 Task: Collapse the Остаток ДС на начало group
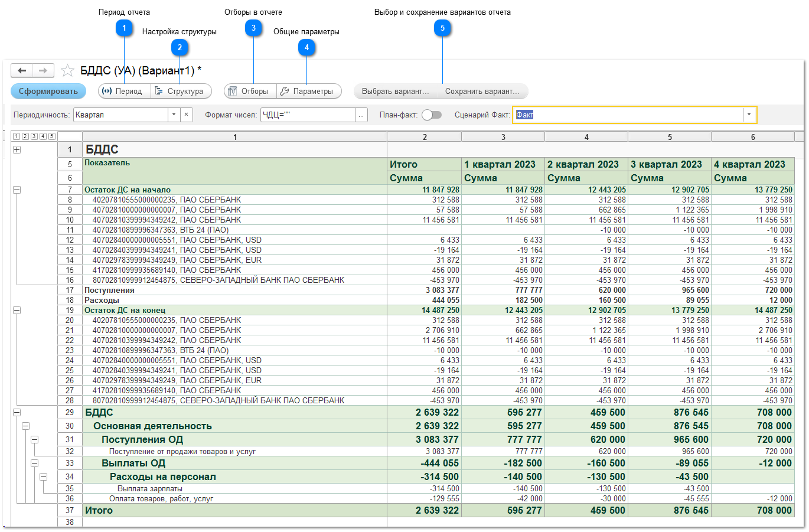point(17,190)
